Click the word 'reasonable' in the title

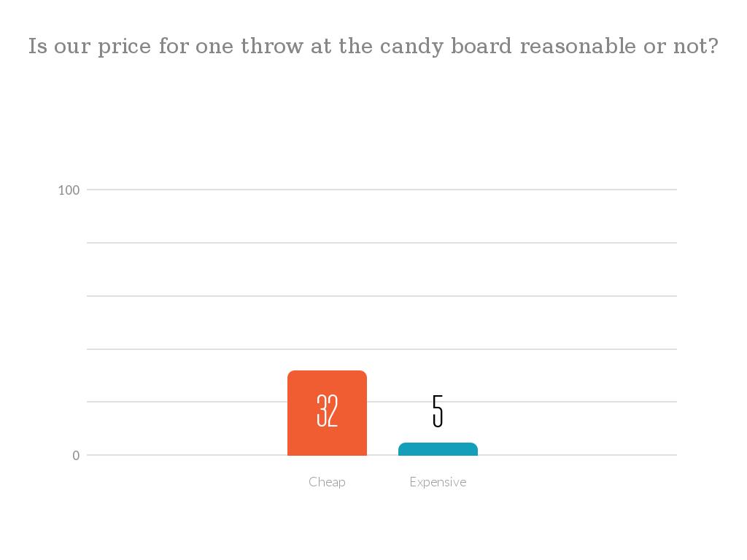tap(578, 46)
